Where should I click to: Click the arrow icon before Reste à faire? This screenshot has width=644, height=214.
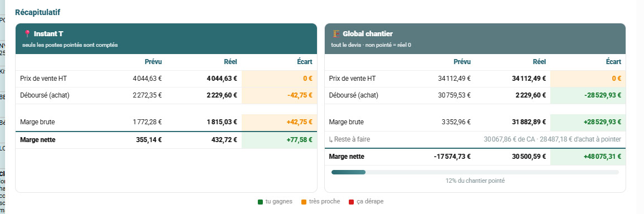331,139
